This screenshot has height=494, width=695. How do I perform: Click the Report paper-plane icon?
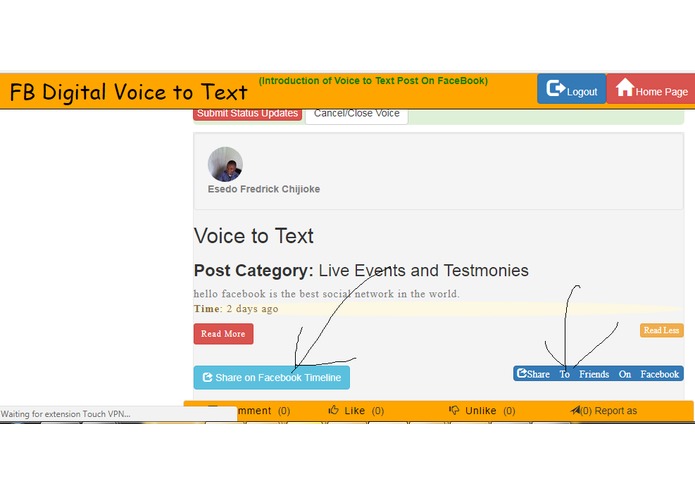(575, 410)
